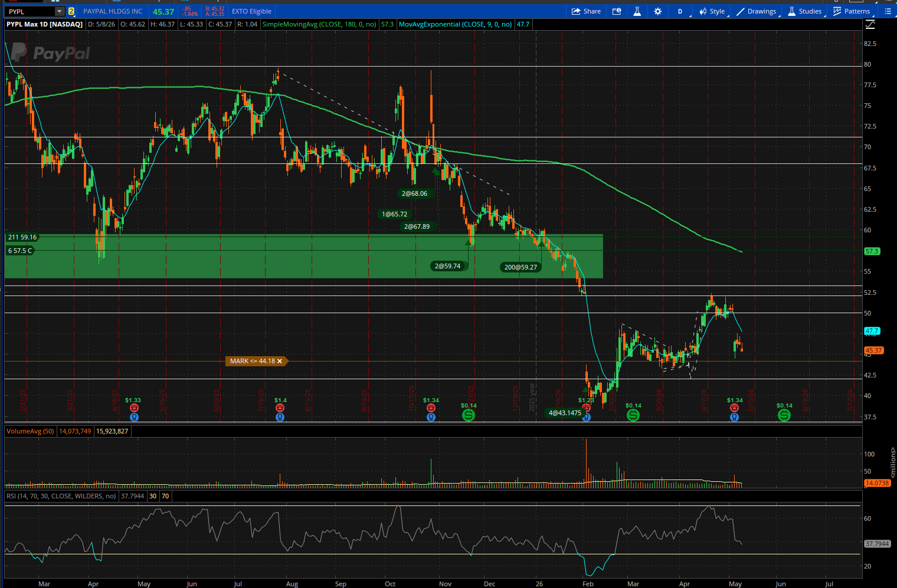897x588 pixels.
Task: Click the 2@59.74 trade bubble
Action: [447, 266]
